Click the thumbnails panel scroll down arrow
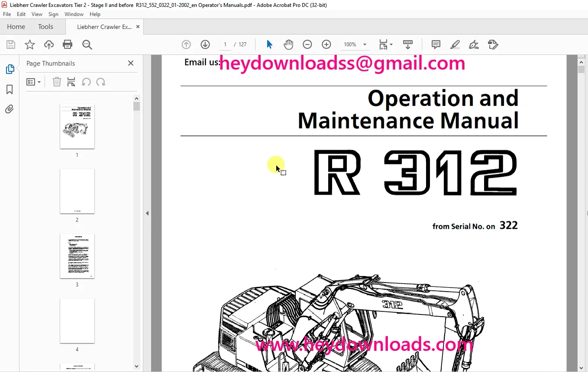This screenshot has width=588, height=372. click(136, 366)
